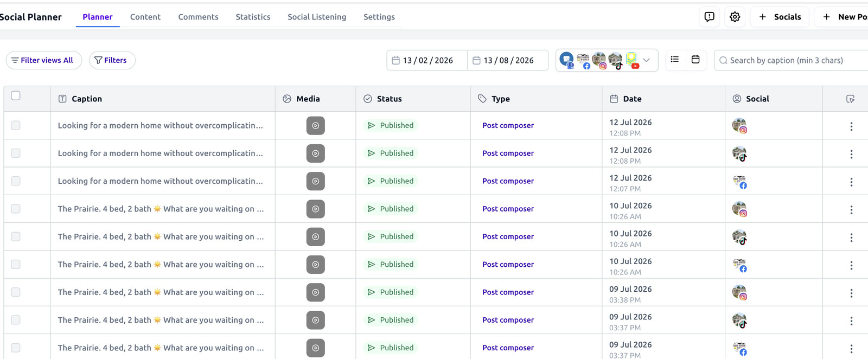Image resolution: width=868 pixels, height=359 pixels.
Task: Click the New Post button
Action: (x=842, y=17)
